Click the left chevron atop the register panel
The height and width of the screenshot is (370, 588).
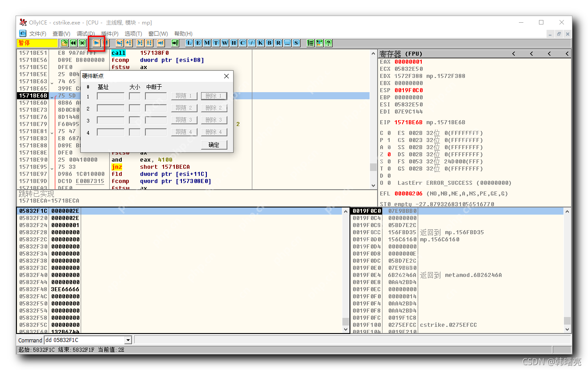(x=514, y=53)
